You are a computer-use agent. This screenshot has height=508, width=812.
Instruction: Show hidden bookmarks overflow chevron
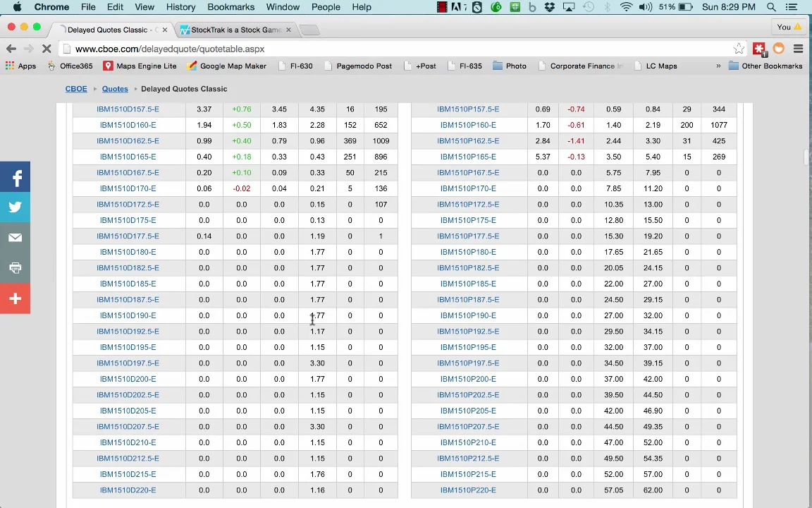(x=718, y=66)
